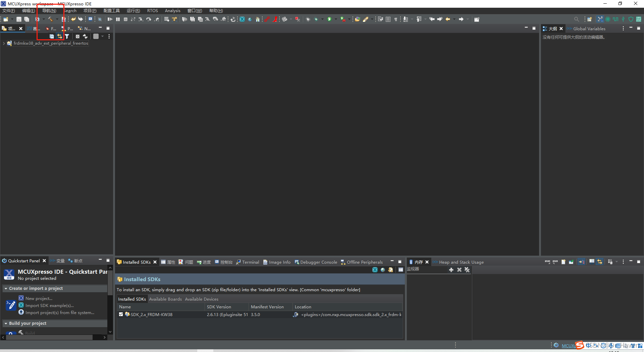Click the Resume debug icon in toolbar
Image resolution: width=644 pixels, height=352 pixels.
click(110, 19)
